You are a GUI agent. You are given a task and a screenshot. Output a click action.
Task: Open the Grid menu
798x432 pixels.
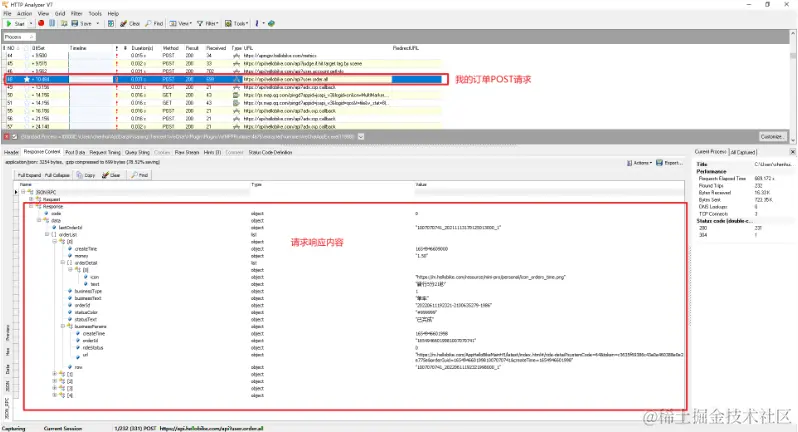pyautogui.click(x=60, y=14)
